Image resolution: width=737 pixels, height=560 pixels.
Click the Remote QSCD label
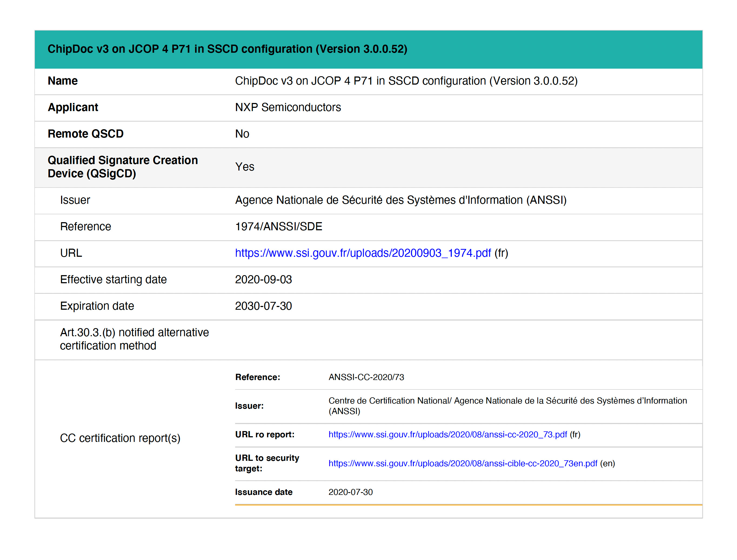(85, 134)
